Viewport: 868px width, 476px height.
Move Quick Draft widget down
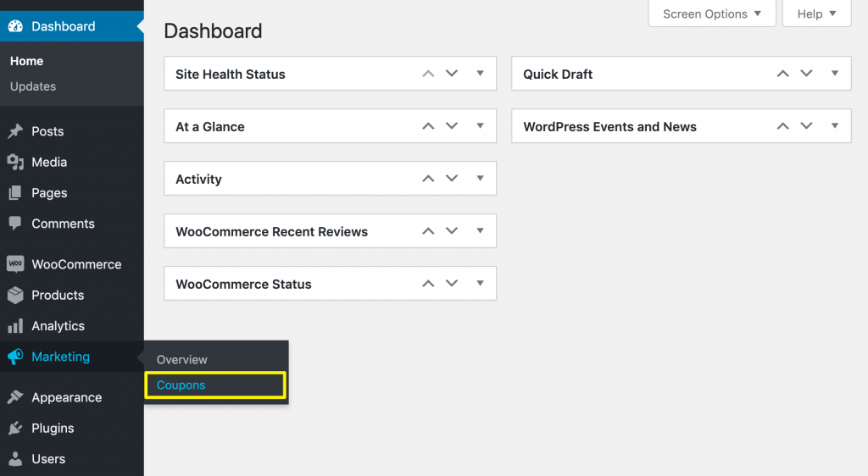[x=807, y=74]
